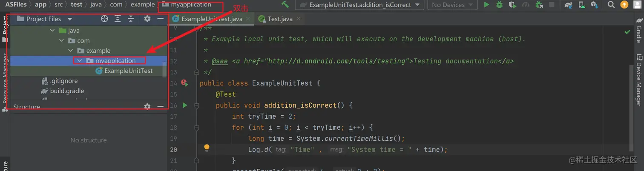
Task: Click myapplication breadcrumb in navigation bar
Action: 187,5
